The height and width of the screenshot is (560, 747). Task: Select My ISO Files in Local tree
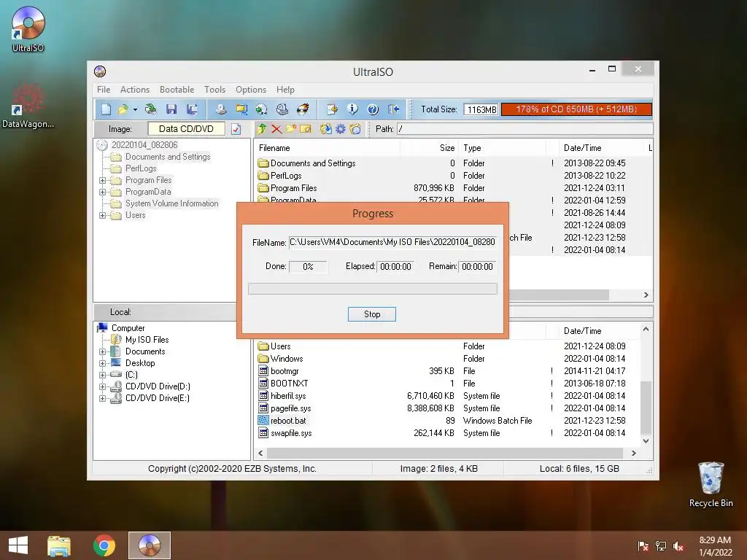coord(147,340)
